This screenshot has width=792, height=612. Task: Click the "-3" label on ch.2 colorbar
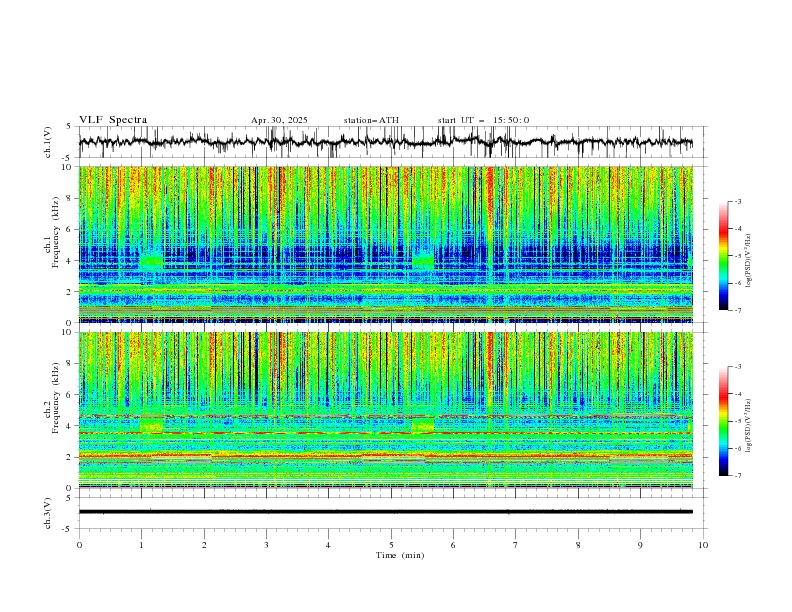738,367
